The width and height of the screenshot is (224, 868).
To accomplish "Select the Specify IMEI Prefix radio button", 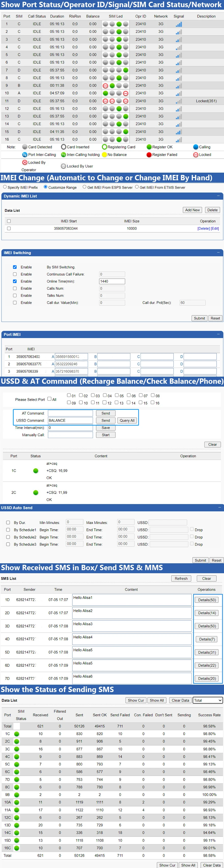I will click(x=5, y=187).
